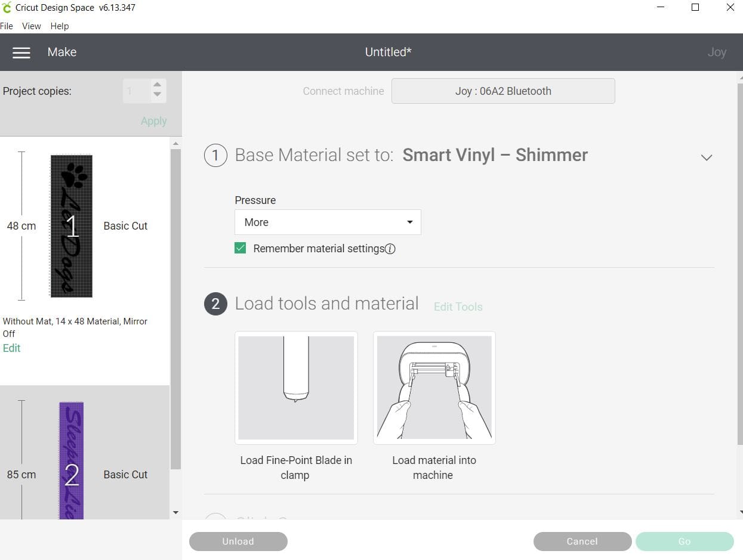Click the Edit Tools link
This screenshot has width=743, height=560.
[x=458, y=307]
